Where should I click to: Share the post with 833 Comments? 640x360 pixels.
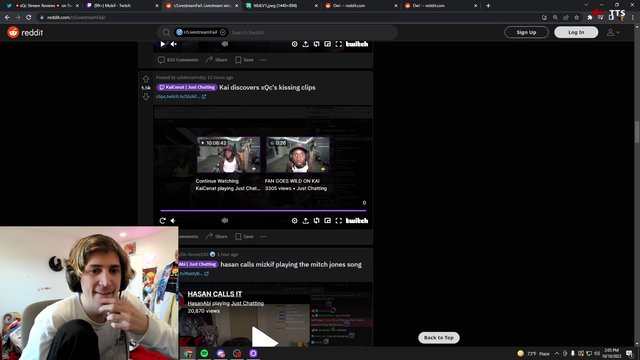tap(216, 60)
